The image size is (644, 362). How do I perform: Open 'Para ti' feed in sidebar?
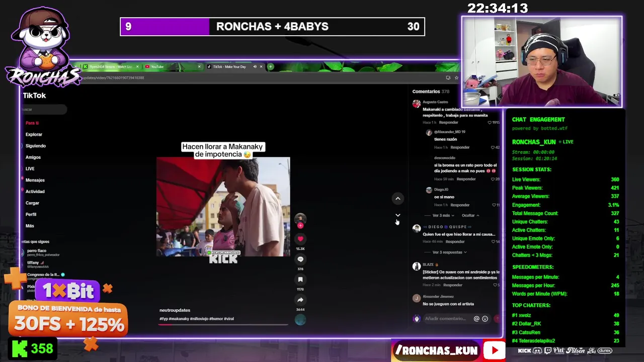[32, 123]
